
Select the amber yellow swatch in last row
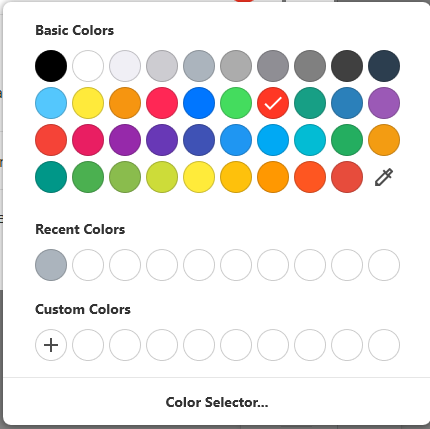click(236, 177)
